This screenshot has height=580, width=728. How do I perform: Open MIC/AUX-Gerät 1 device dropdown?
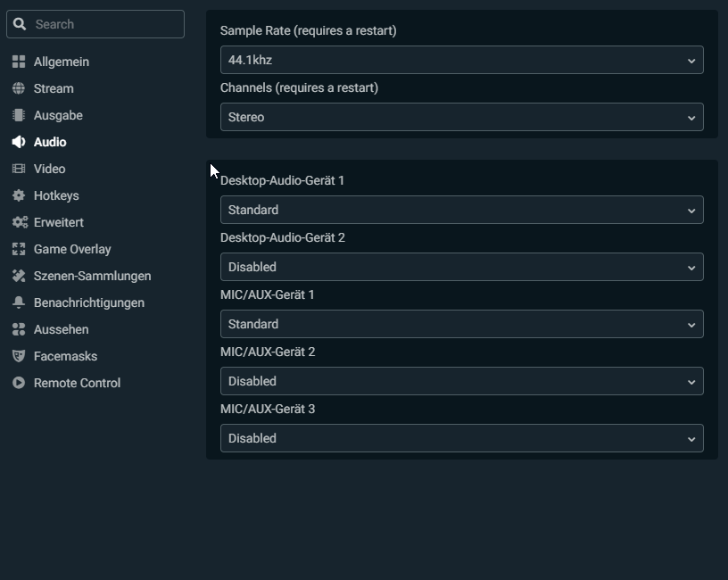pos(461,324)
